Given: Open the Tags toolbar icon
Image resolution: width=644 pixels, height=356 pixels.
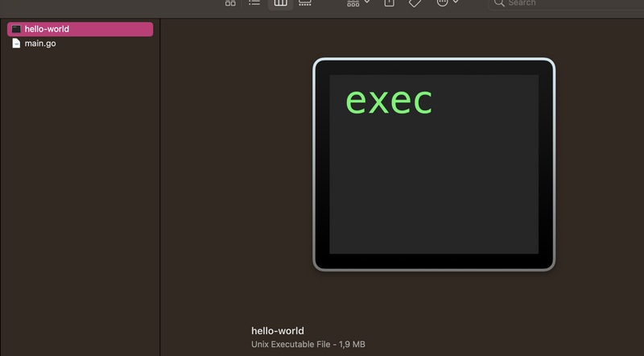Looking at the screenshot, I should click(x=415, y=3).
